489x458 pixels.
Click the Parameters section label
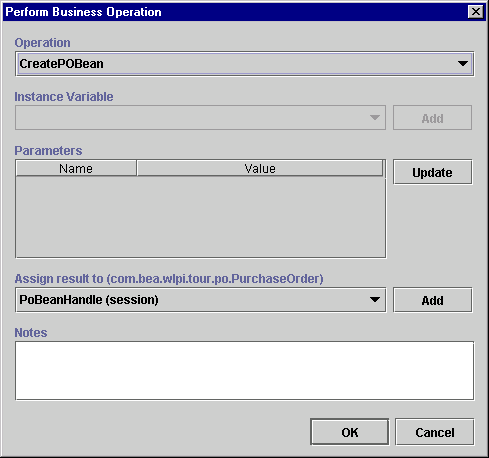pos(48,150)
